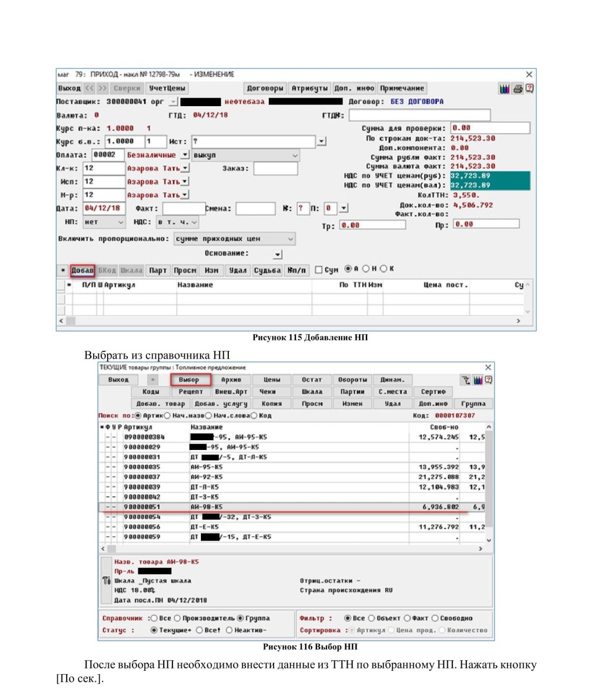The height and width of the screenshot is (700, 593).
Task: Click the product list vertical scrollbar
Action: (489, 482)
